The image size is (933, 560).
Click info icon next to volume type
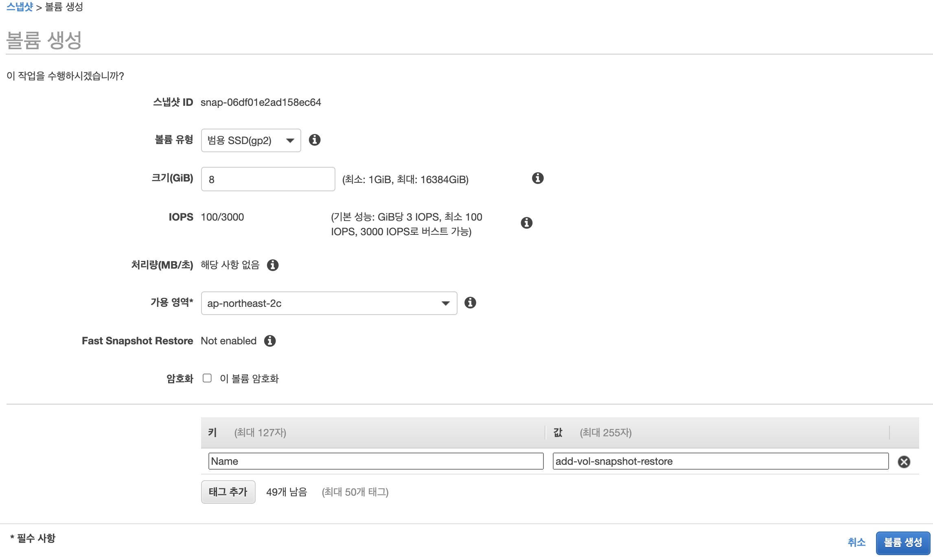pyautogui.click(x=314, y=140)
